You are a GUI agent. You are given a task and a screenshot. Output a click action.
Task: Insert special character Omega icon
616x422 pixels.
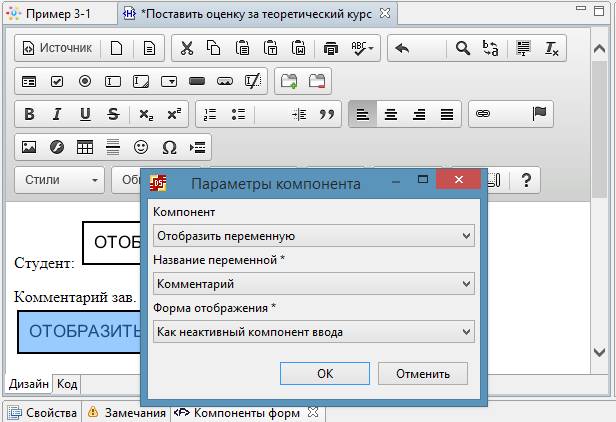tap(169, 147)
